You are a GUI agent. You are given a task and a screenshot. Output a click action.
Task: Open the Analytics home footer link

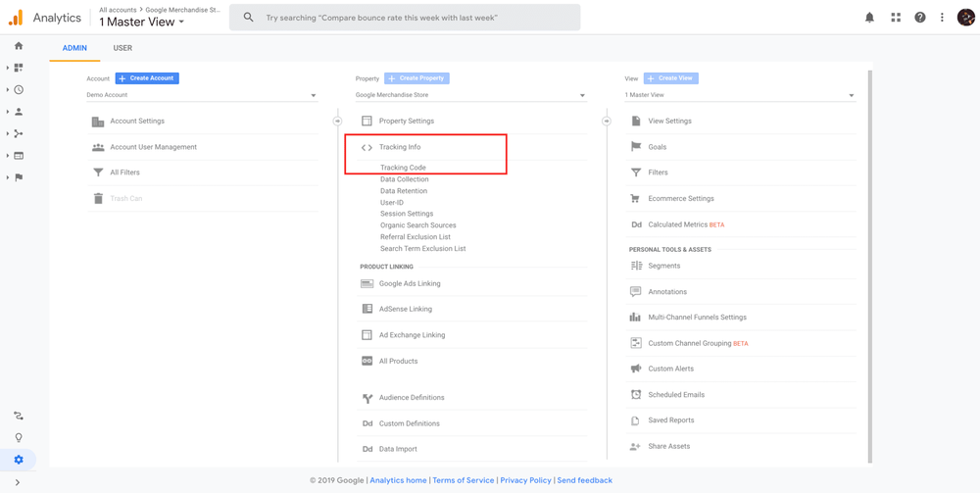[x=399, y=480]
